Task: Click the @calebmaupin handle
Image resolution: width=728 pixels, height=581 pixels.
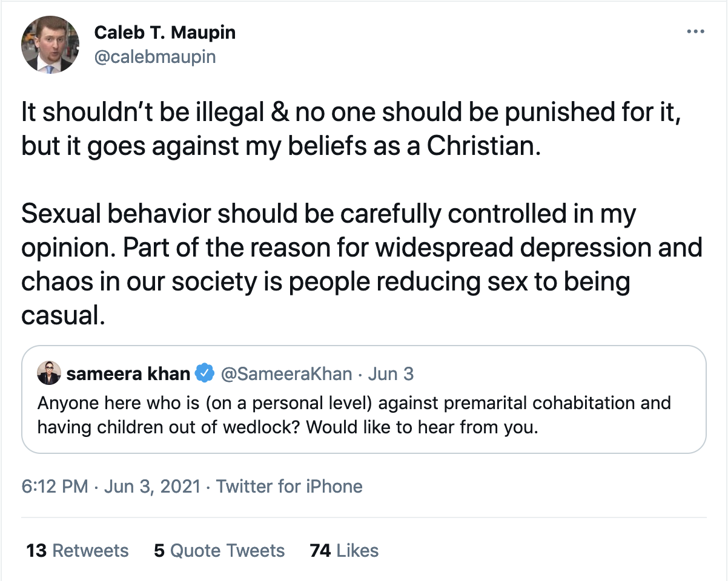Action: [x=155, y=57]
